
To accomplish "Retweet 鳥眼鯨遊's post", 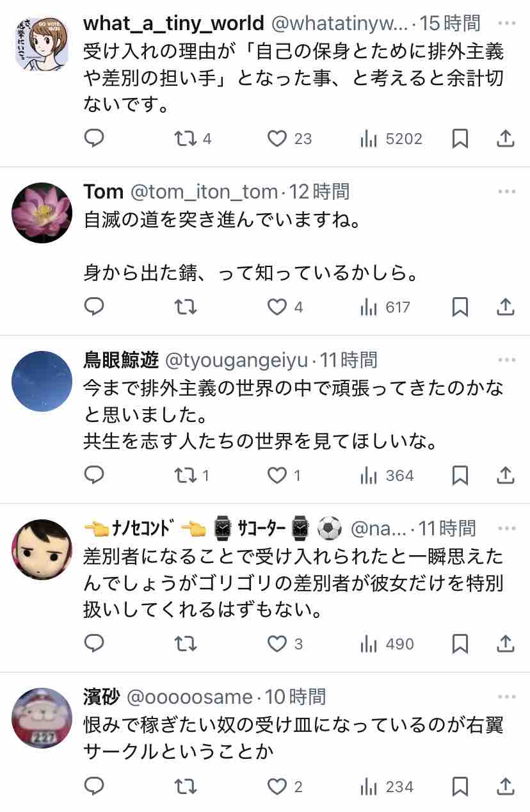I will click(186, 475).
